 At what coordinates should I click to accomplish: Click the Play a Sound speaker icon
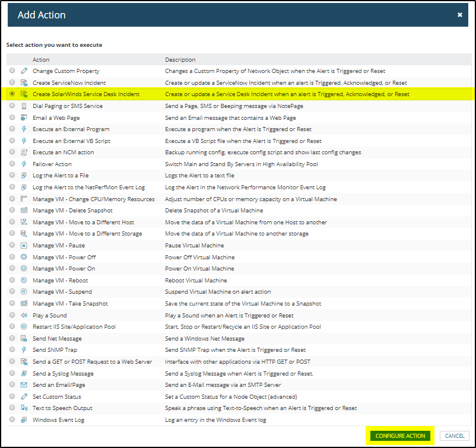[x=24, y=315]
